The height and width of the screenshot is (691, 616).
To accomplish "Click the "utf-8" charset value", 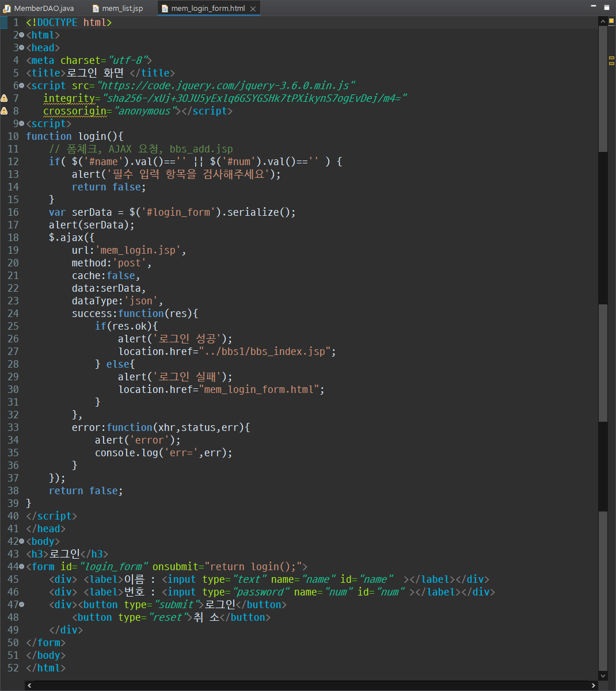I will tap(130, 60).
